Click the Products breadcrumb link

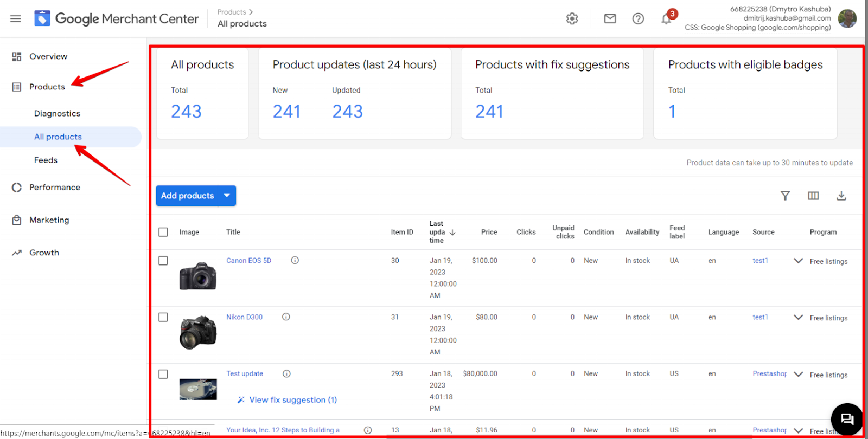(x=232, y=12)
